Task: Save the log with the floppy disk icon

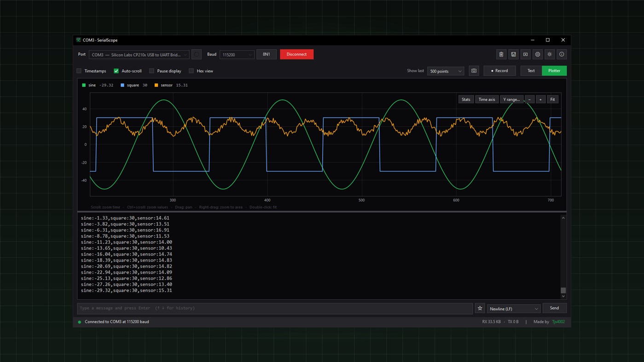Action: (x=513, y=54)
